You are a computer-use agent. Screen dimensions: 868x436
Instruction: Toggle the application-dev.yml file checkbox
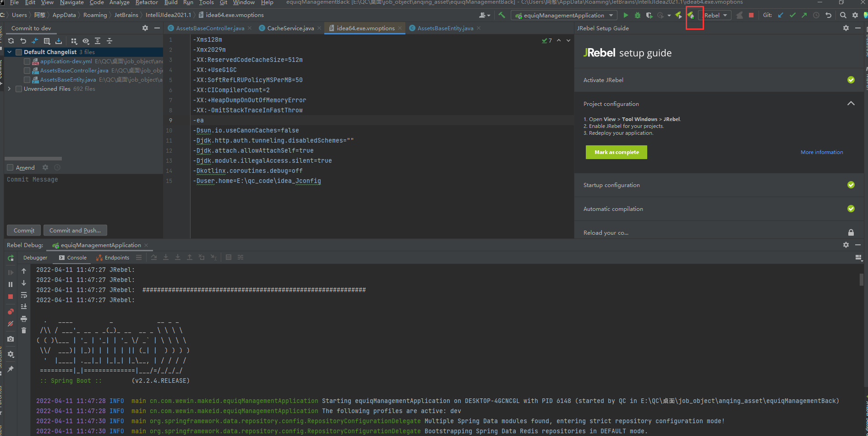coord(27,61)
